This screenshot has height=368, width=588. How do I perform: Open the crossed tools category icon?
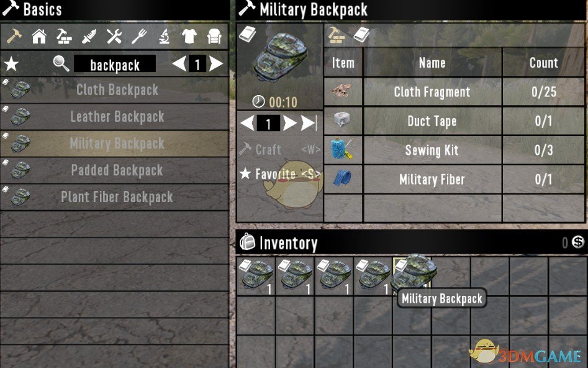(x=114, y=37)
